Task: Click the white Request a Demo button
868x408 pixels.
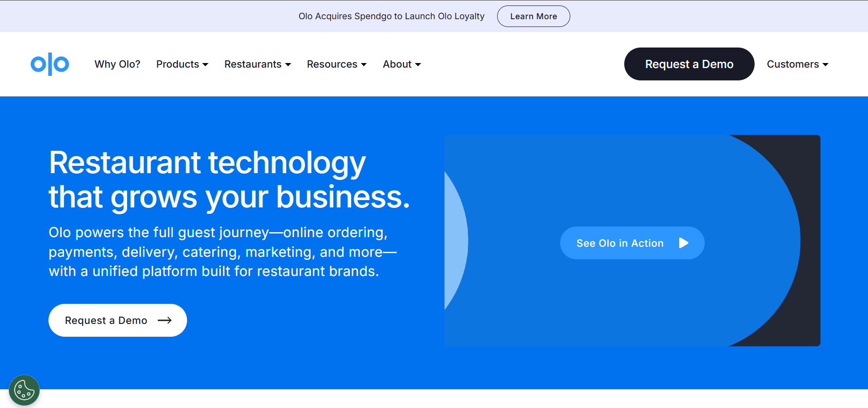Action: (118, 320)
